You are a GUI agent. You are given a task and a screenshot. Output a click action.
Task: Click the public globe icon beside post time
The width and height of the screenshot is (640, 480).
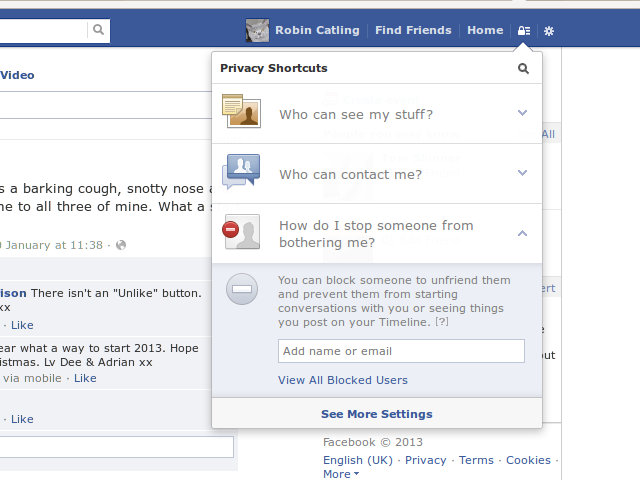tap(121, 245)
